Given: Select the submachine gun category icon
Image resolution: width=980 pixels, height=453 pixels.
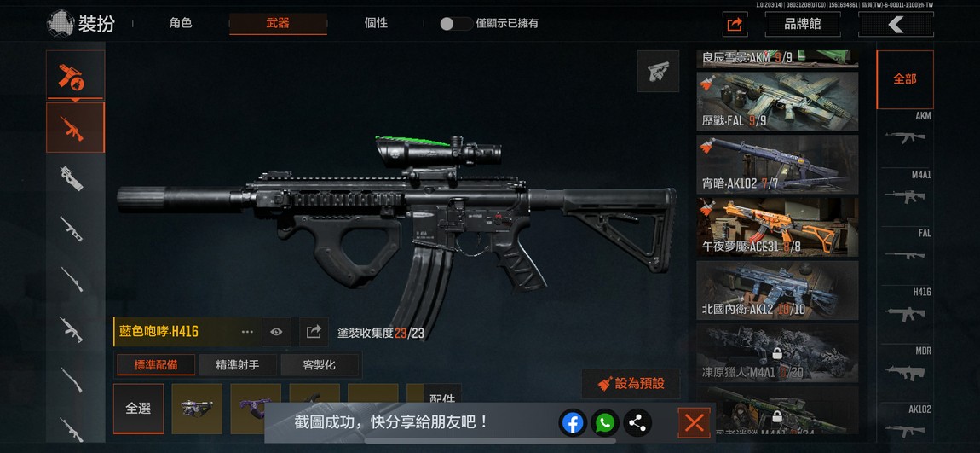Looking at the screenshot, I should [72, 178].
